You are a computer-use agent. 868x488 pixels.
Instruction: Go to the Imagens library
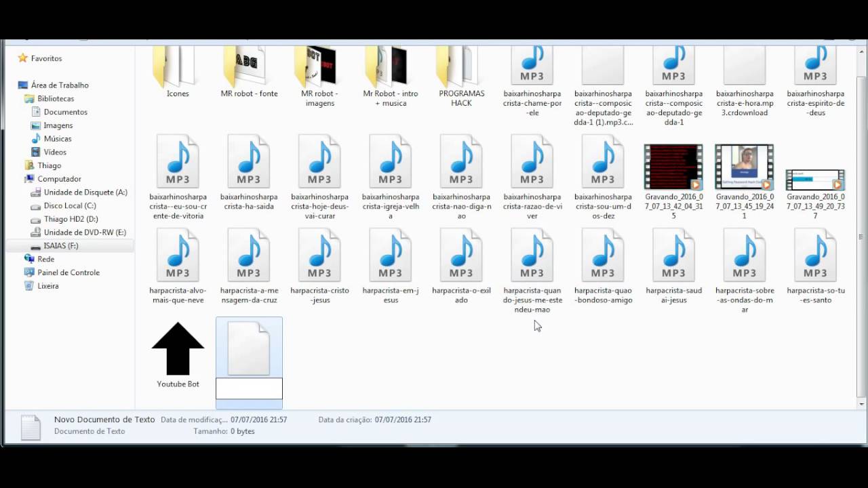(x=58, y=125)
